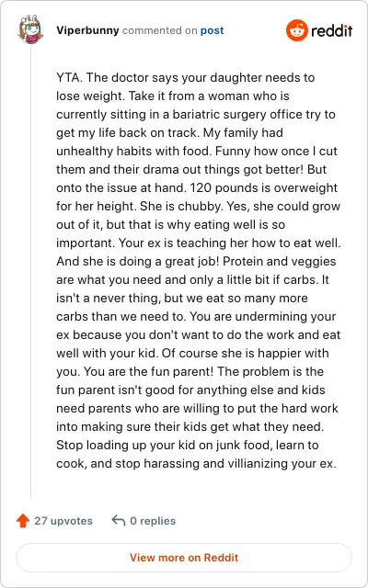Click the '0 replies' label

coord(153,521)
